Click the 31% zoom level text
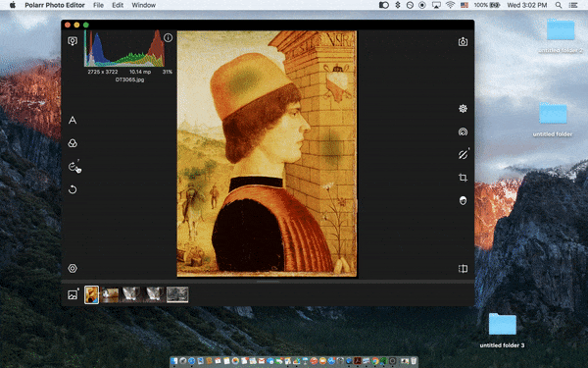 pyautogui.click(x=168, y=72)
